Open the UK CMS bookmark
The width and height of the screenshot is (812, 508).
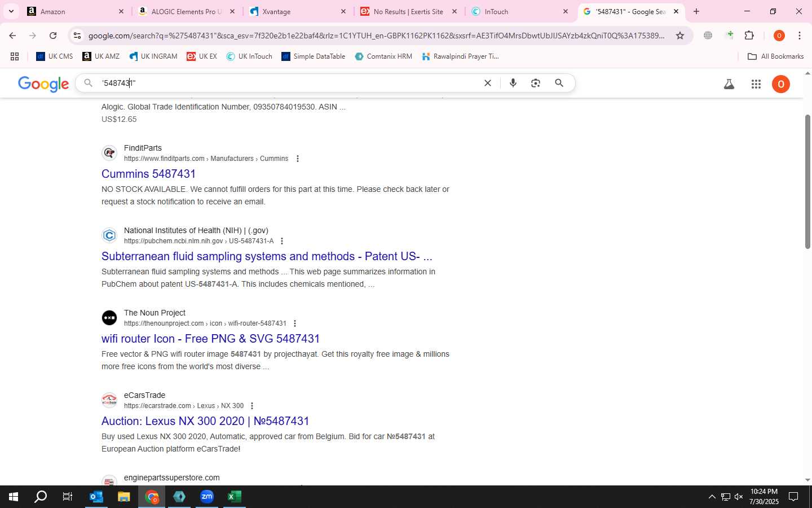(55, 56)
